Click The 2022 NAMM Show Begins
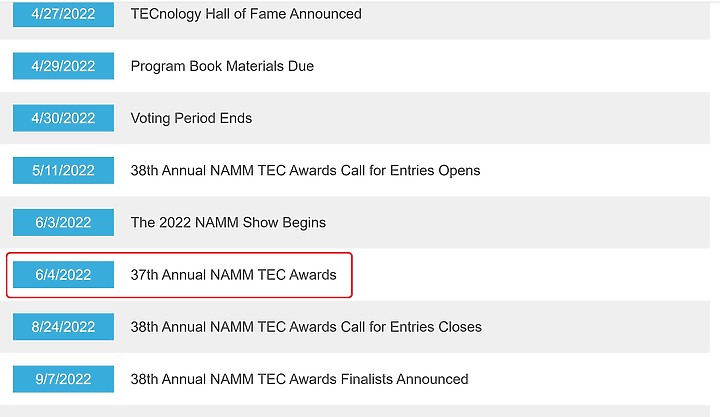 228,222
